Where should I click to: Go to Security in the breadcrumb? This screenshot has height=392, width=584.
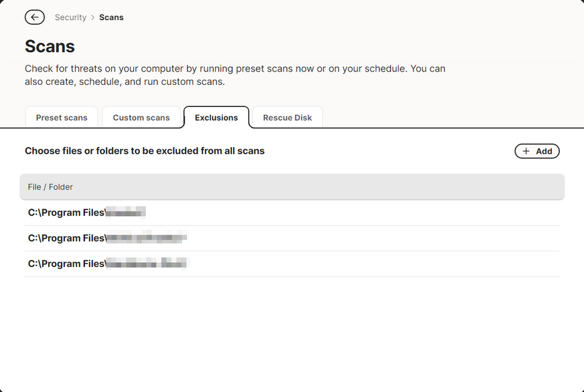coord(70,17)
